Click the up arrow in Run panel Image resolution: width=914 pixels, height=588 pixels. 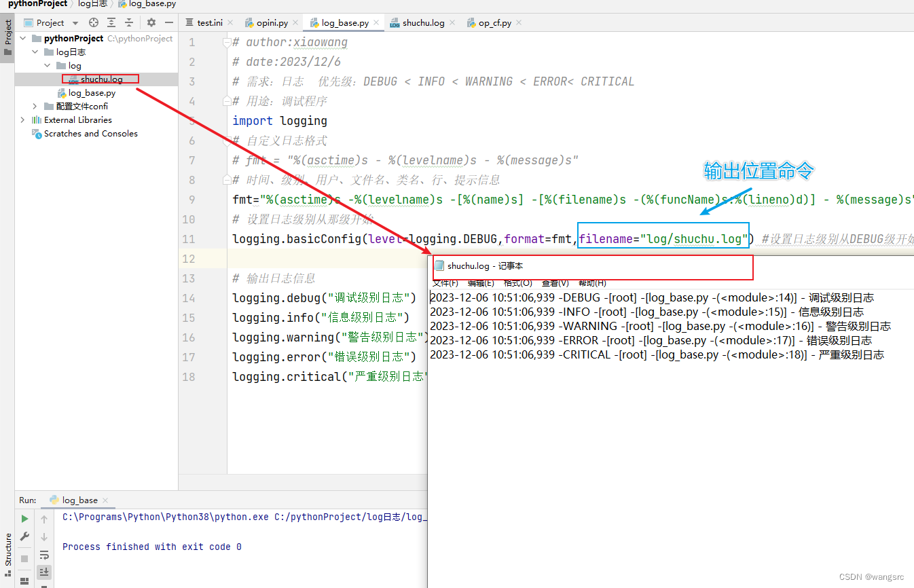pos(44,519)
